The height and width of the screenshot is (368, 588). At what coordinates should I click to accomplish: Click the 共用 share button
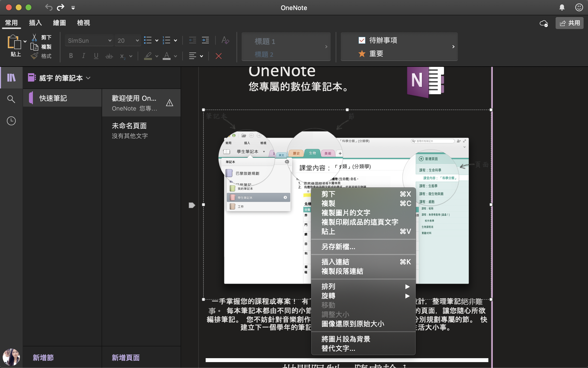pyautogui.click(x=570, y=23)
